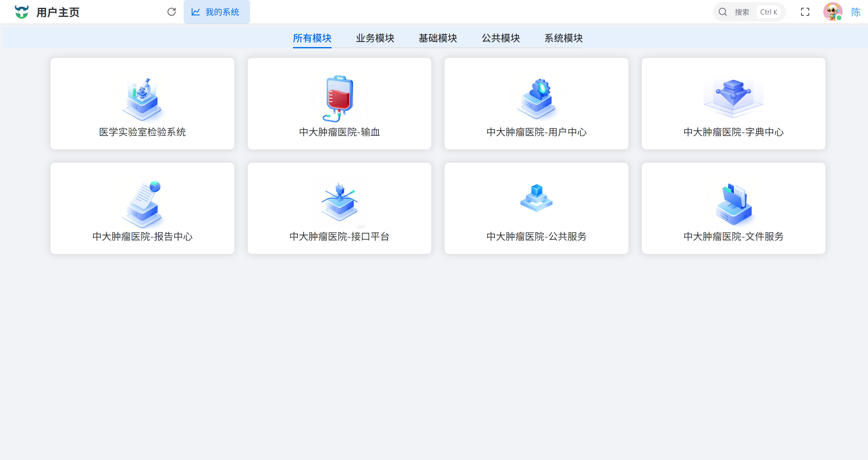
Task: Switch to the 系统模块 tab
Action: (x=563, y=38)
